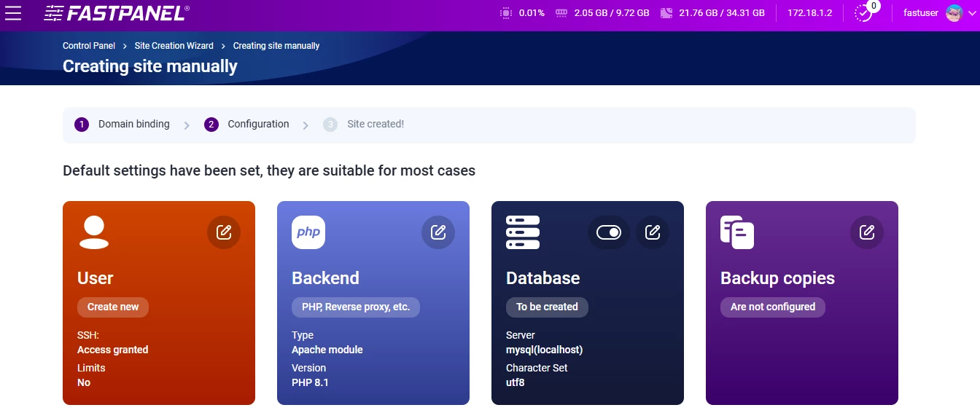The image size is (980, 413).
Task: Click Creating site manually breadcrumb
Action: point(276,46)
